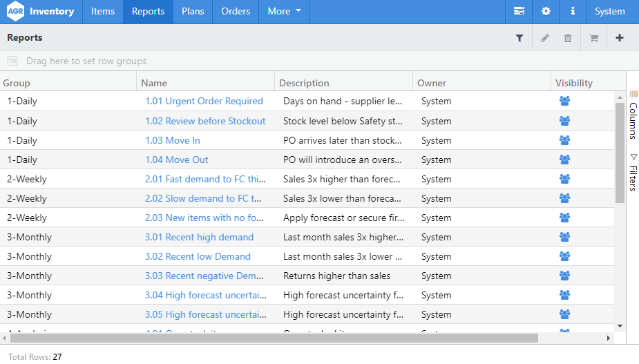Toggle visibility icon for 3.03 Recent negative Demand

click(564, 276)
